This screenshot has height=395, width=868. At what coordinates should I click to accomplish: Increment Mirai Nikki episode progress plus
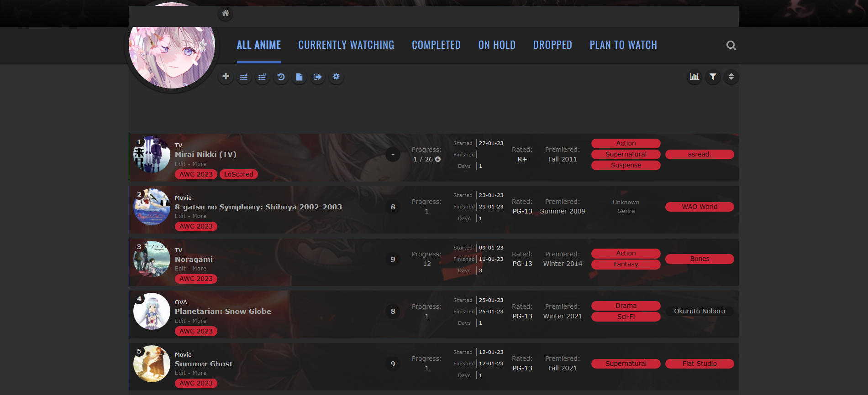438,159
